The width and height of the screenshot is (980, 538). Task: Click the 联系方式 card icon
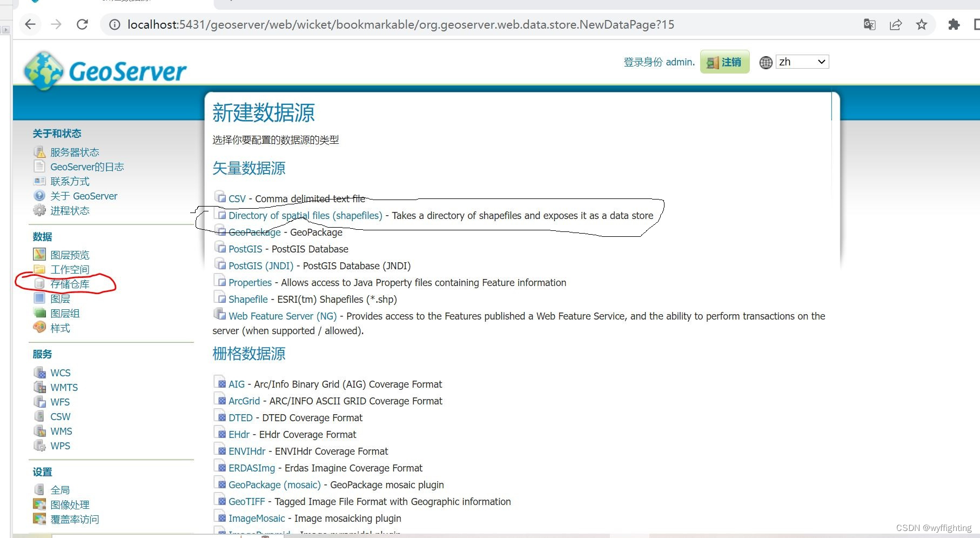39,181
